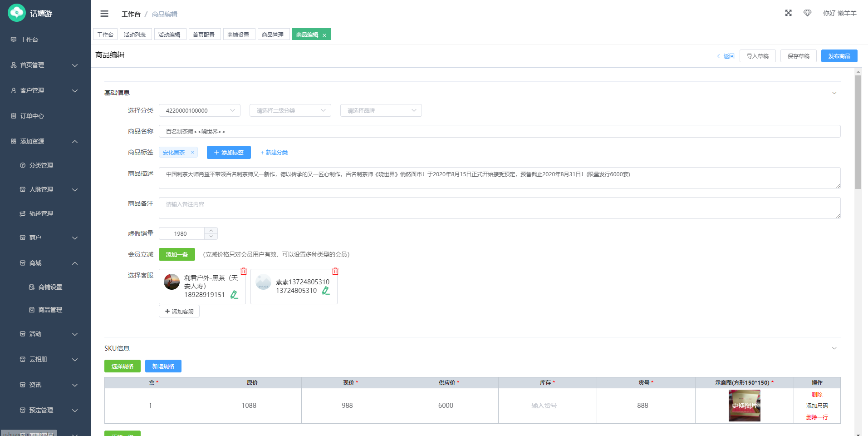Open the 选择分类 dropdown 4220000100000
Image resolution: width=868 pixels, height=436 pixels.
[200, 110]
